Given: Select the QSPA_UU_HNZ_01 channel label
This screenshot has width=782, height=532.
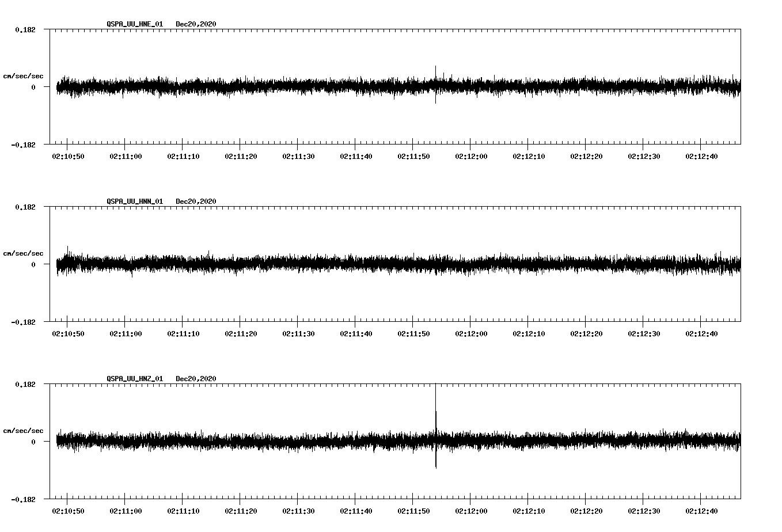Looking at the screenshot, I should (x=134, y=378).
